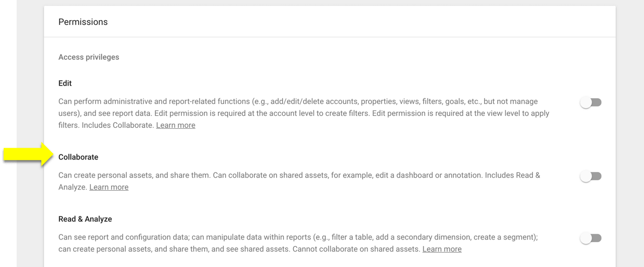
Task: Follow Learn more link for Read & Analyze
Action: pos(442,249)
